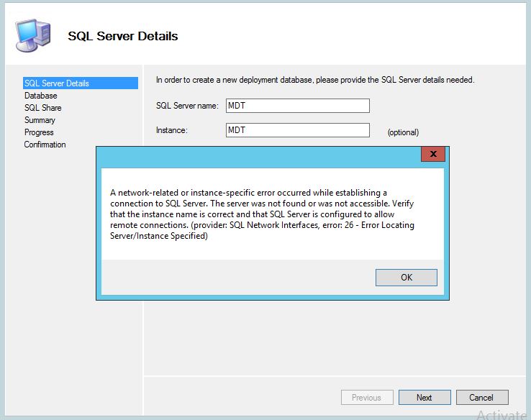Screen dimensions: 531x420
Task: Click the computer wizard icon in header
Action: click(33, 35)
